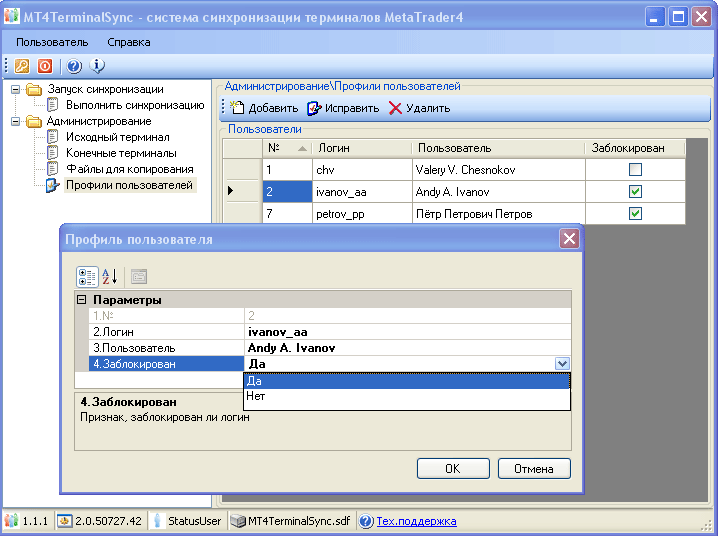Close the Профиль пользователя dialog
Viewport: 718px width, 536px height.
pos(569,238)
